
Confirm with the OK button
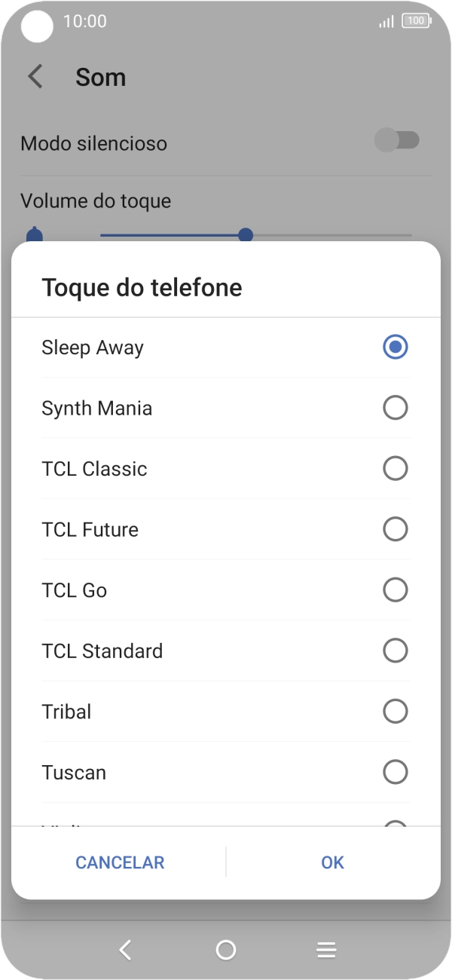[332, 862]
